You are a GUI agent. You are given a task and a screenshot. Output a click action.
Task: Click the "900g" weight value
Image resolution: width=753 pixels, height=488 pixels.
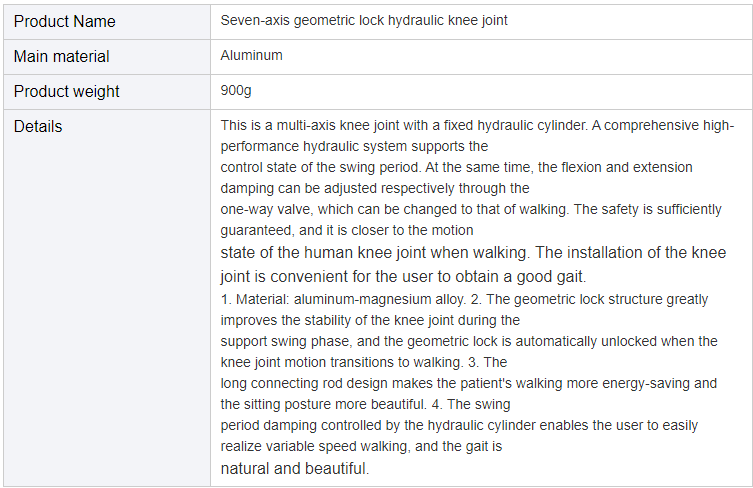pyautogui.click(x=236, y=91)
